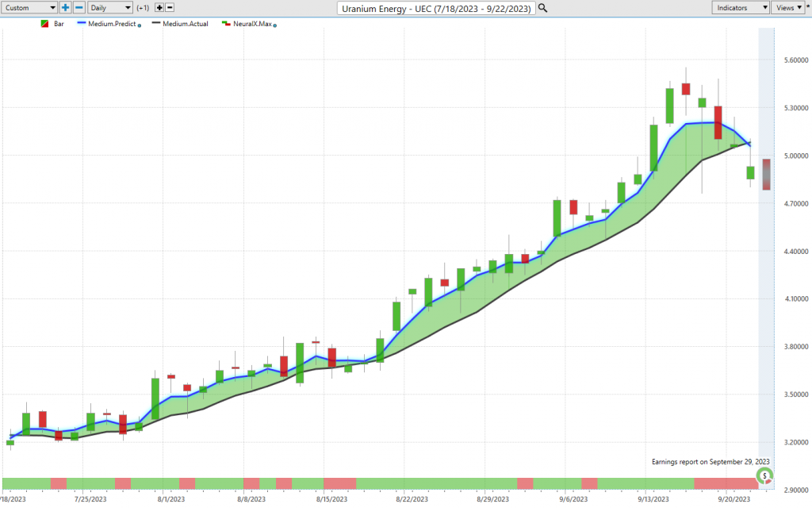Click the Bar legend red-green icon
Screen dimensions: 812x508
point(44,24)
